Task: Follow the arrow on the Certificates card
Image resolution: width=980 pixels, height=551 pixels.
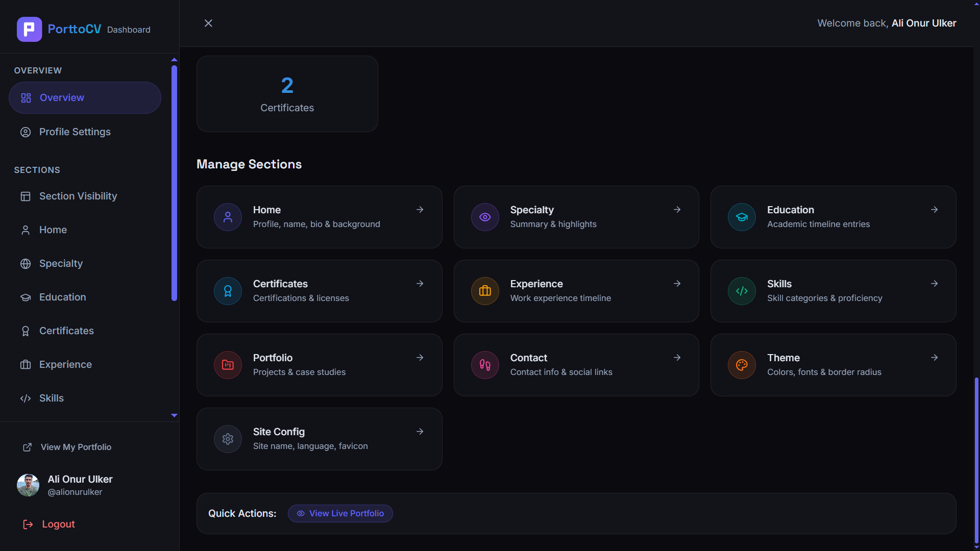Action: point(420,284)
